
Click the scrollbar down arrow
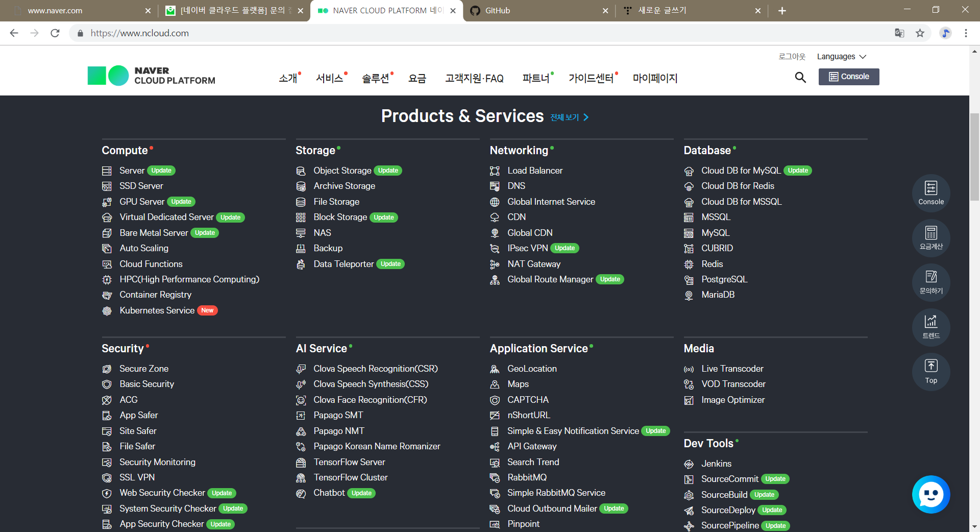pyautogui.click(x=974, y=526)
